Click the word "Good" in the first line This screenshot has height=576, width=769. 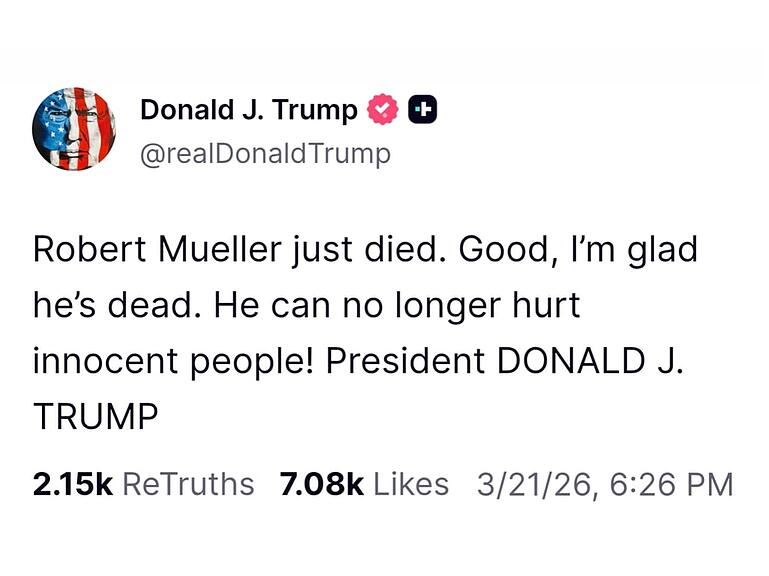point(498,249)
